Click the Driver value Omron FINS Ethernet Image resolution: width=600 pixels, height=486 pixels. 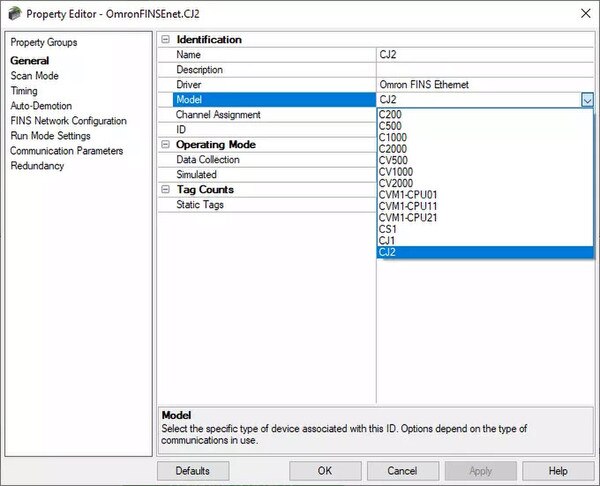[x=485, y=85]
